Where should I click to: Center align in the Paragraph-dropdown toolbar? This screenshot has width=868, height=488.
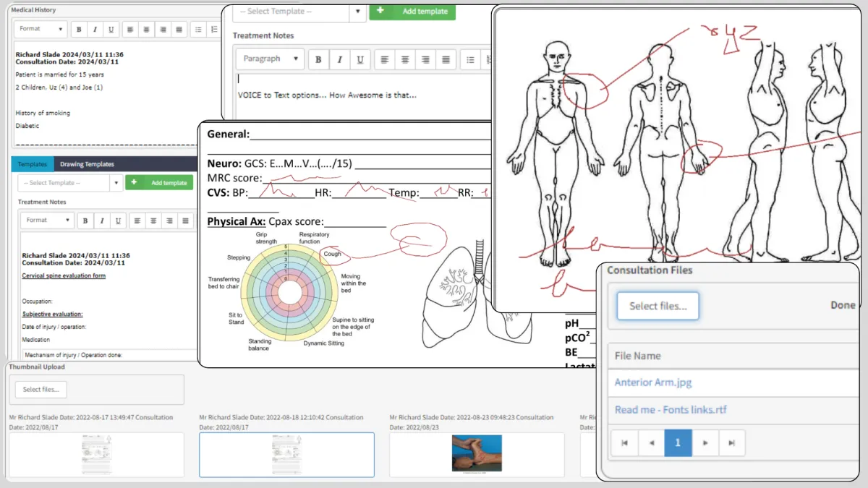[x=405, y=59]
